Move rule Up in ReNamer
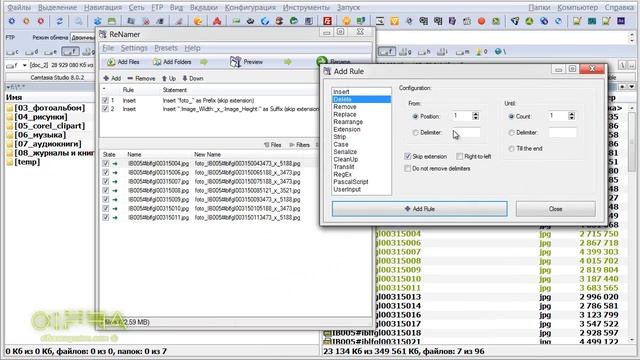The width and height of the screenshot is (640, 360). tap(169, 78)
